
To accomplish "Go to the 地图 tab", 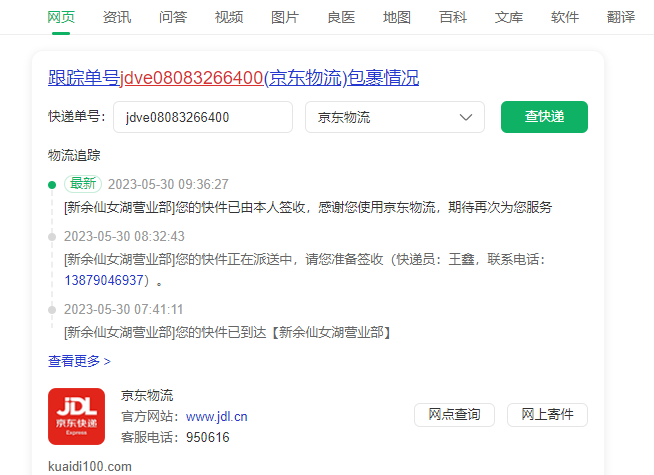I will [397, 17].
